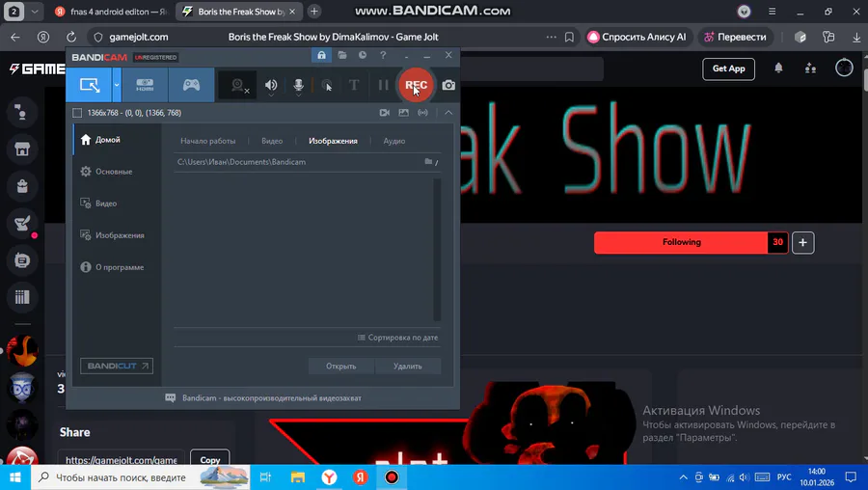Open Game Jolt notifications bell
The height and width of the screenshot is (490, 868).
click(x=778, y=68)
